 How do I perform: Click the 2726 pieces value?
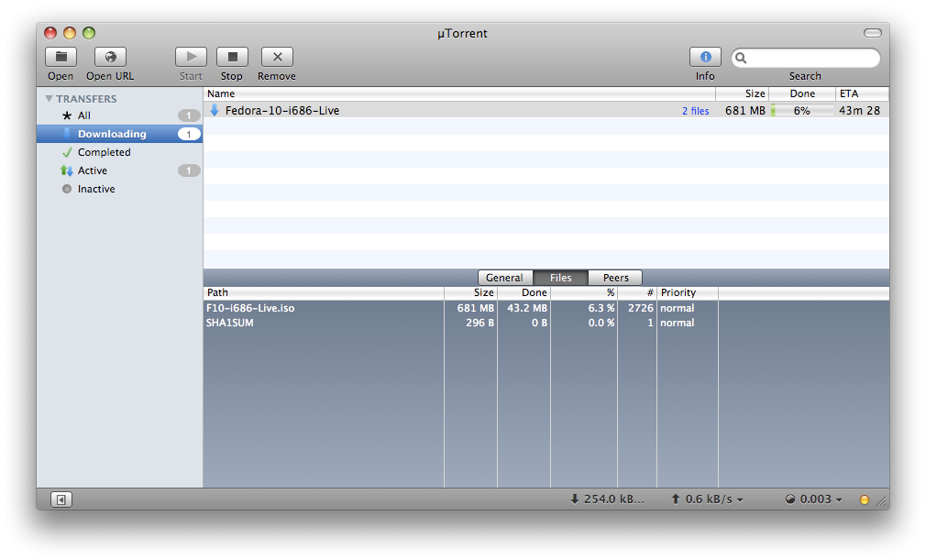[641, 308]
